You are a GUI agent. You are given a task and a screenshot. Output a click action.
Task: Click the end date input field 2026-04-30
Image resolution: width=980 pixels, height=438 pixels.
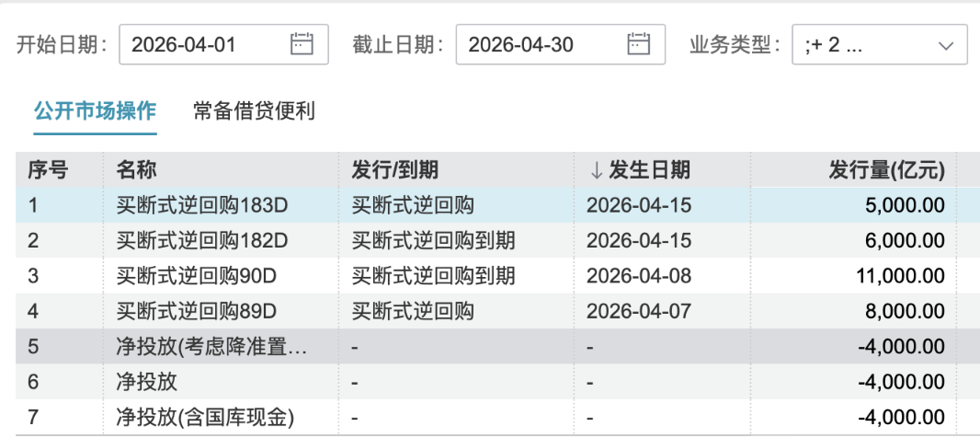(x=541, y=44)
